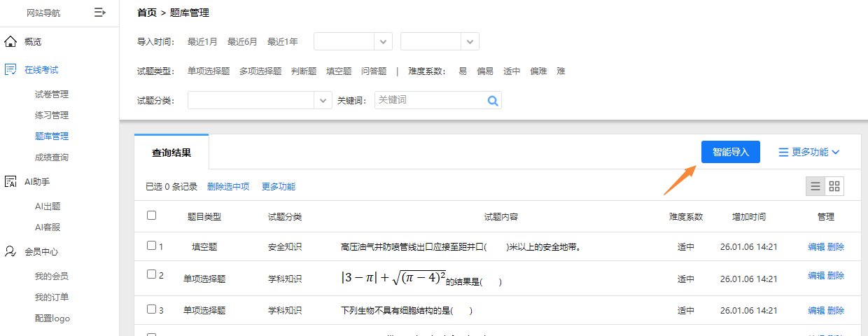Check the checkbox for row 1
The image size is (868, 336).
pos(152,246)
